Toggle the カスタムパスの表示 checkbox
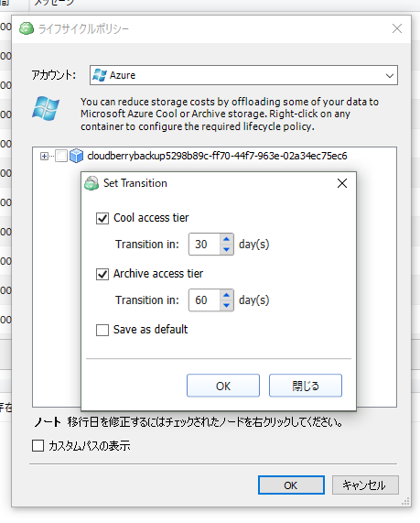420x523 pixels. 38,446
